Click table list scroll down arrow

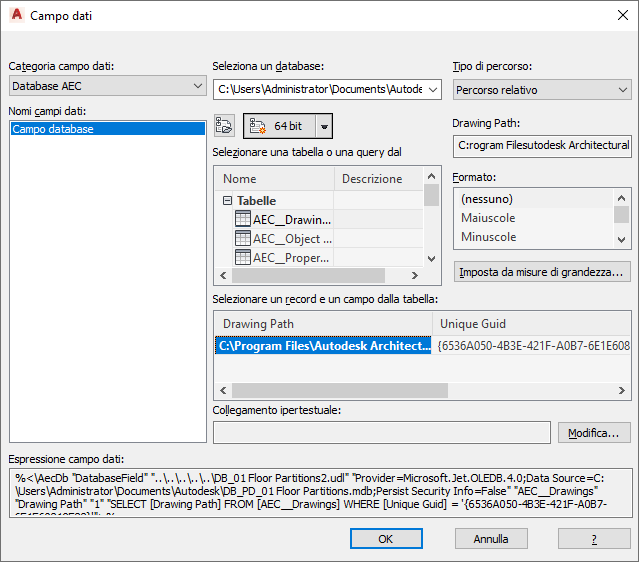tap(432, 258)
